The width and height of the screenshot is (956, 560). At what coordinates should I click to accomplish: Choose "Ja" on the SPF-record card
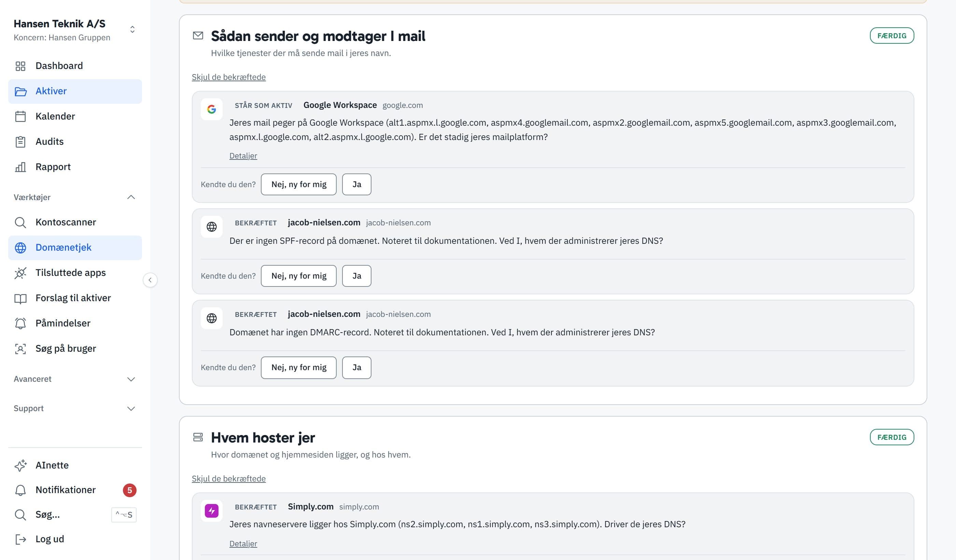[x=356, y=276]
